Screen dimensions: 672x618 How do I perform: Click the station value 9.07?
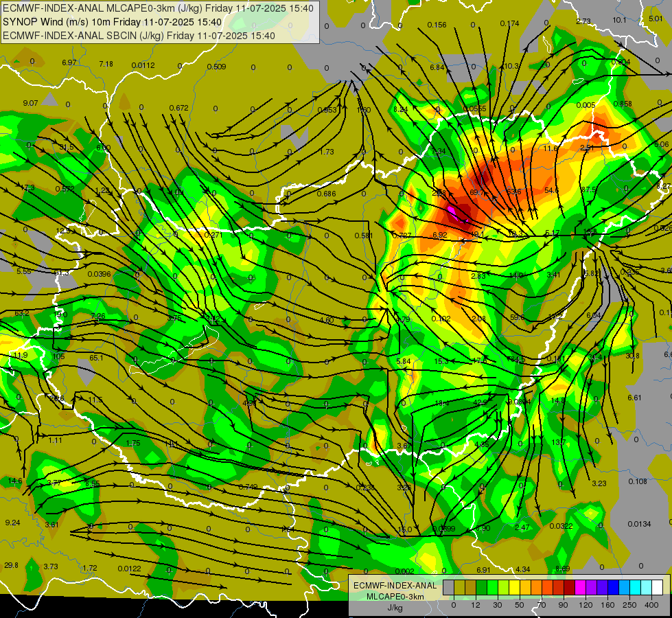click(30, 103)
